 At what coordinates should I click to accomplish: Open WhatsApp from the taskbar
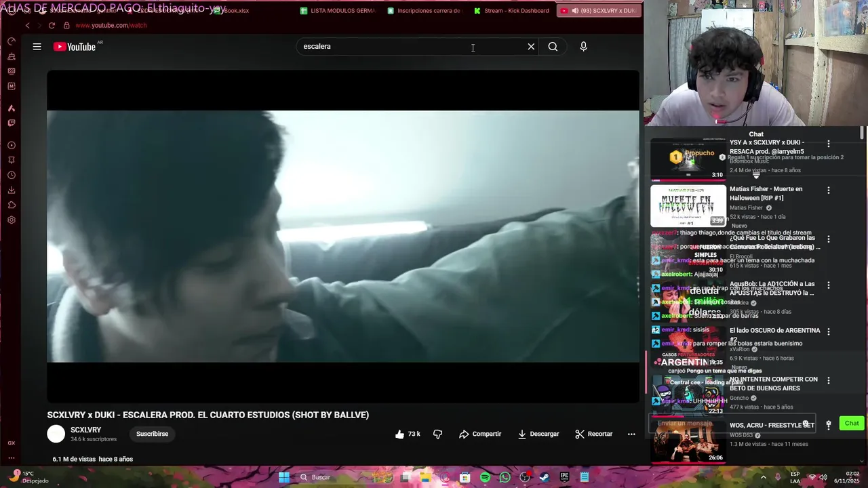coord(505,477)
